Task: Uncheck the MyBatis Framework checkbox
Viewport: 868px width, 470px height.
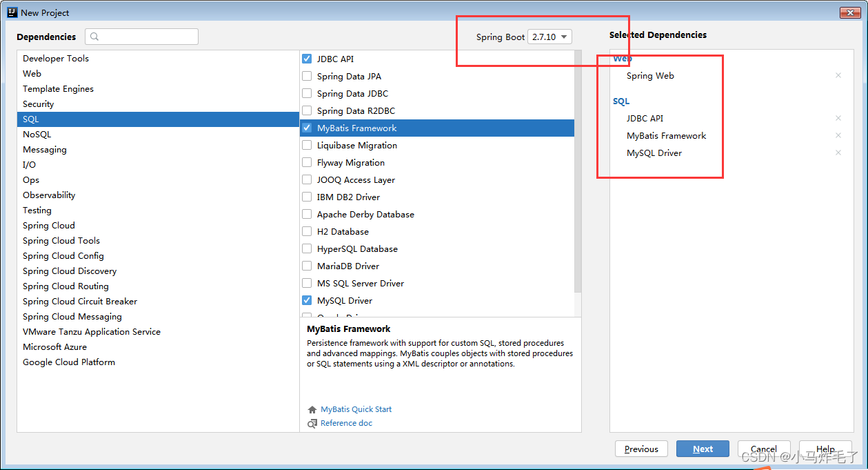Action: click(307, 128)
